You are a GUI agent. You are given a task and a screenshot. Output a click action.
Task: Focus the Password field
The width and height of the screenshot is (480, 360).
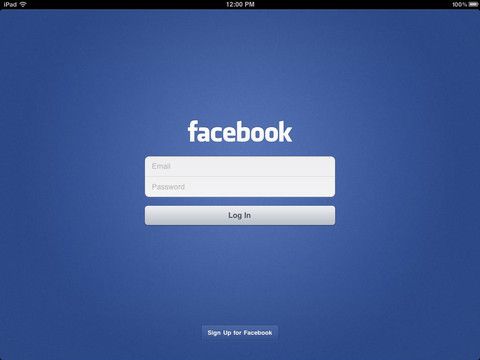[x=240, y=187]
